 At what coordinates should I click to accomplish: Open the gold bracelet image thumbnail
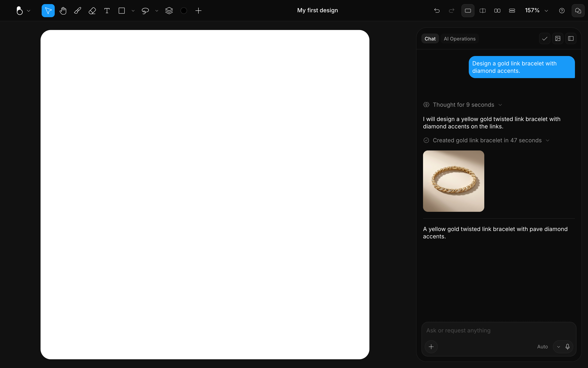[x=453, y=181]
